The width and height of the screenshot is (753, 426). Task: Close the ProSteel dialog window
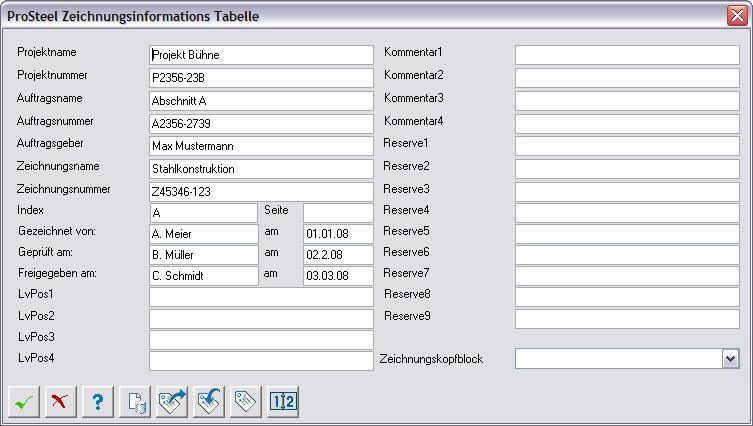point(737,16)
